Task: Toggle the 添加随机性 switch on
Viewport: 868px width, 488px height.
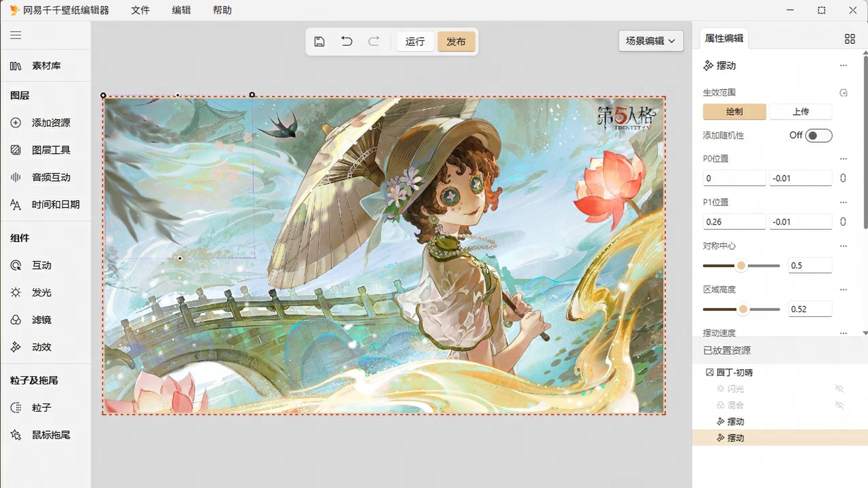Action: [819, 136]
